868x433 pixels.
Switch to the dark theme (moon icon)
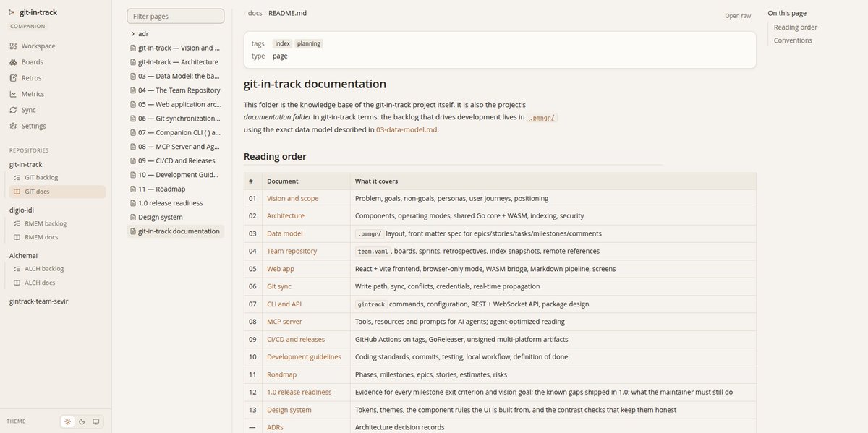pos(82,421)
